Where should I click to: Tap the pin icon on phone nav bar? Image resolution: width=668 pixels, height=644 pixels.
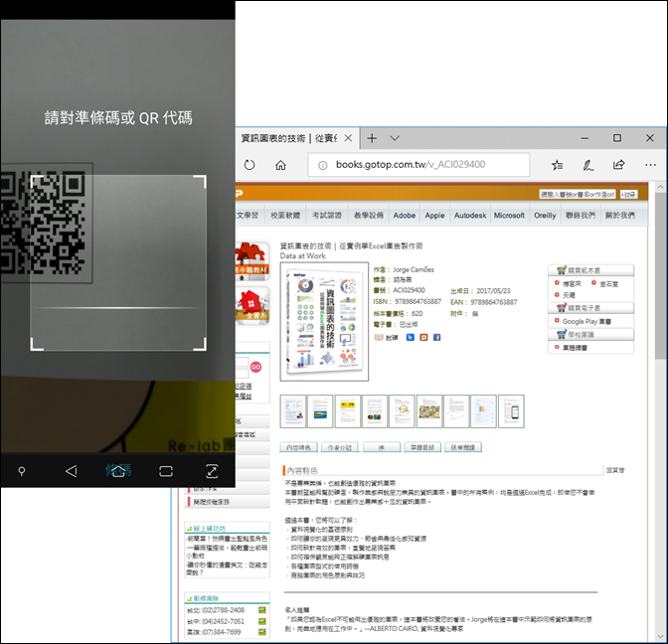tap(22, 471)
